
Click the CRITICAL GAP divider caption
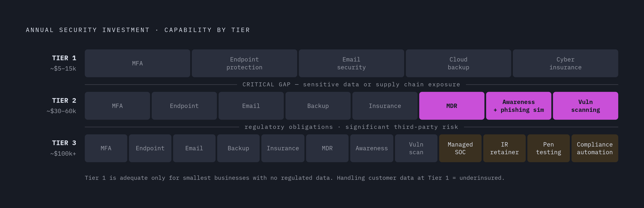click(x=351, y=84)
